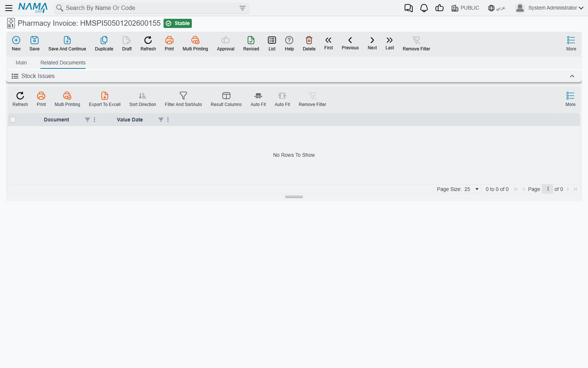Open search filter options in search bar
This screenshot has width=588, height=368.
point(243,8)
